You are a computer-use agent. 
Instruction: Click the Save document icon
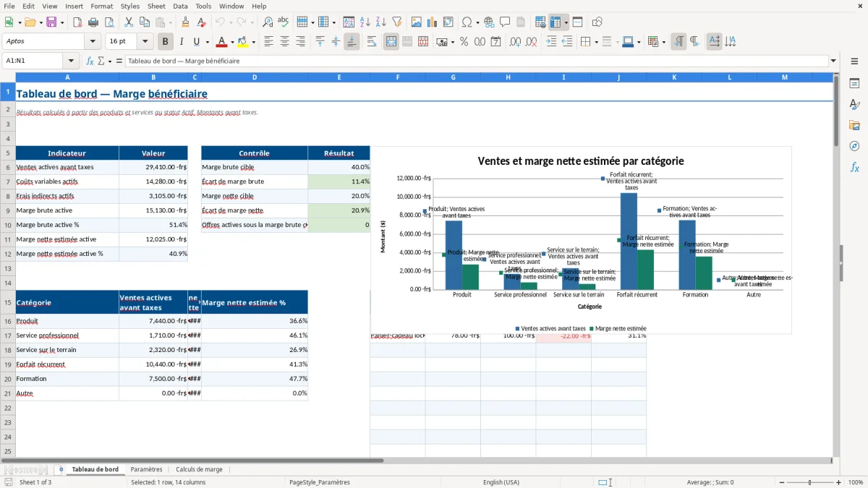pos(51,22)
